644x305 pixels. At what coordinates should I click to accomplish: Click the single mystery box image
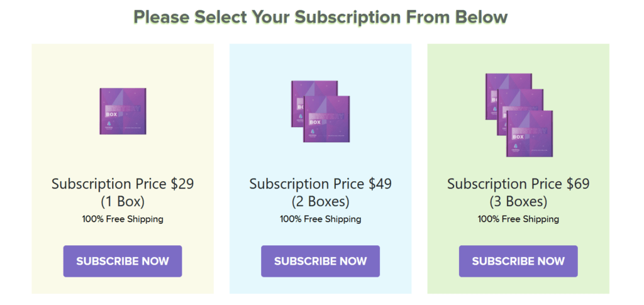123,111
